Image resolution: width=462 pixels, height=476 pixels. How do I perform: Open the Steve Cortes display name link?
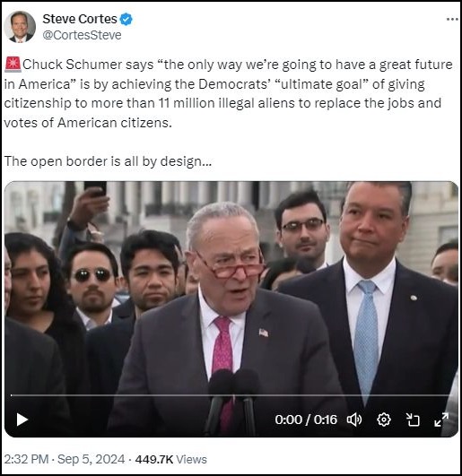80,19
